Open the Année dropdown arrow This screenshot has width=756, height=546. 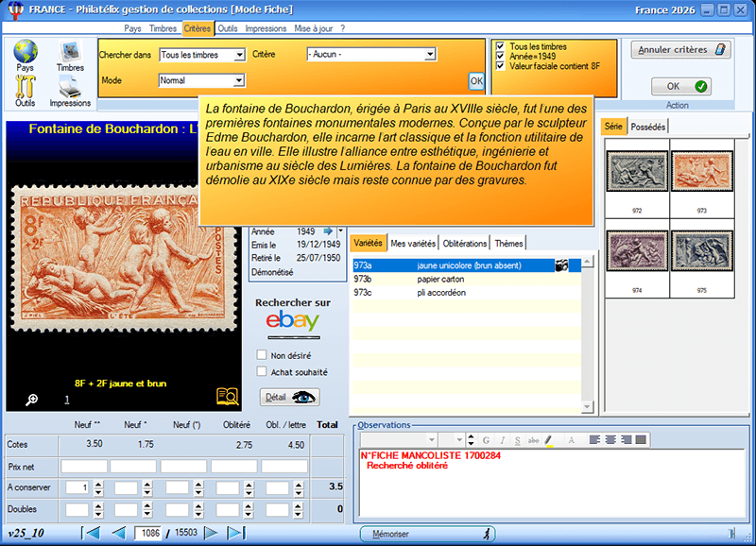coord(340,230)
